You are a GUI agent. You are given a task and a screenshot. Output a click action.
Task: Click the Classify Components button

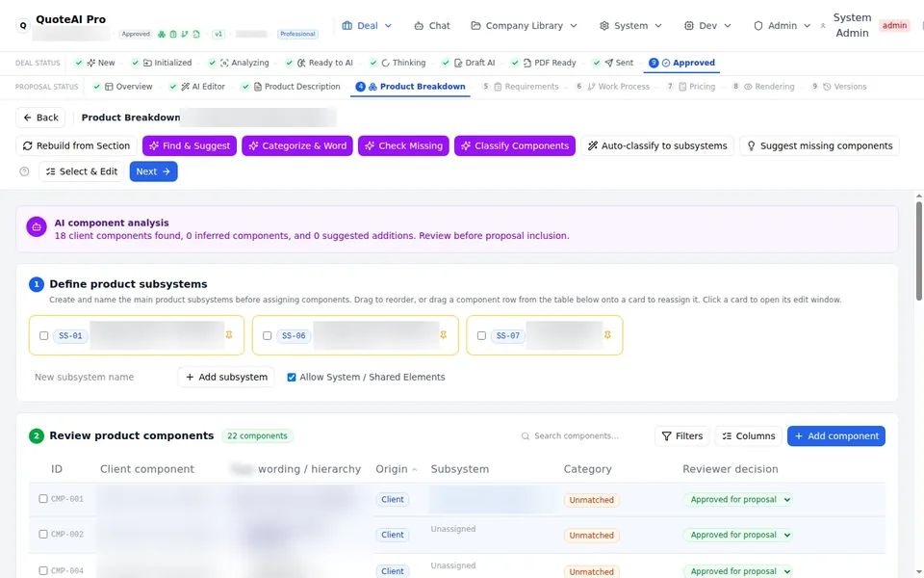[514, 145]
